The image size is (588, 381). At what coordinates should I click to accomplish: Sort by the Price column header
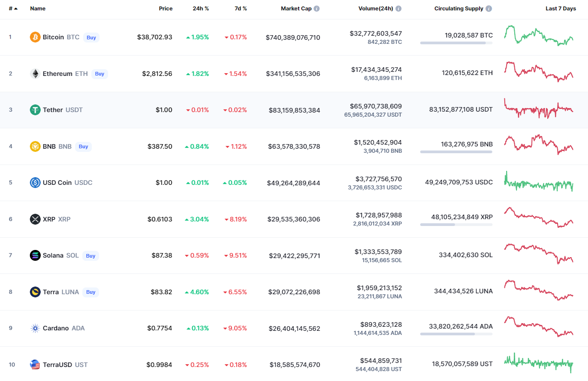point(166,9)
